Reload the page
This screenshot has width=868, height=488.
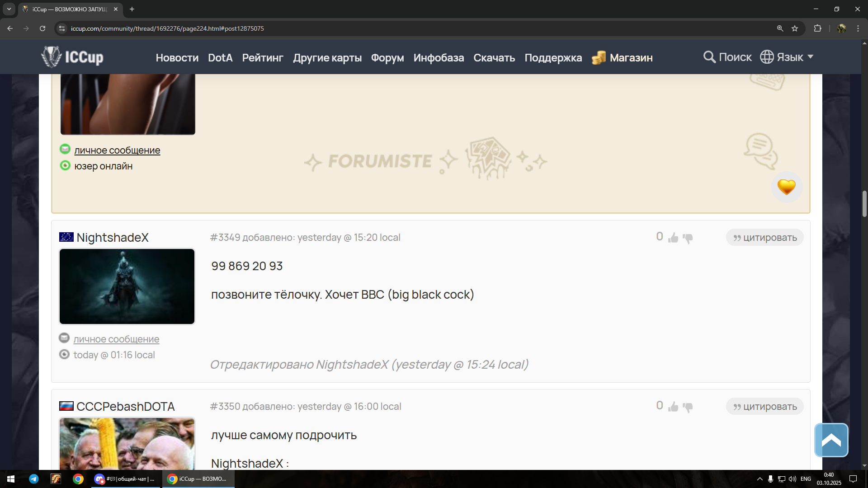click(x=42, y=28)
